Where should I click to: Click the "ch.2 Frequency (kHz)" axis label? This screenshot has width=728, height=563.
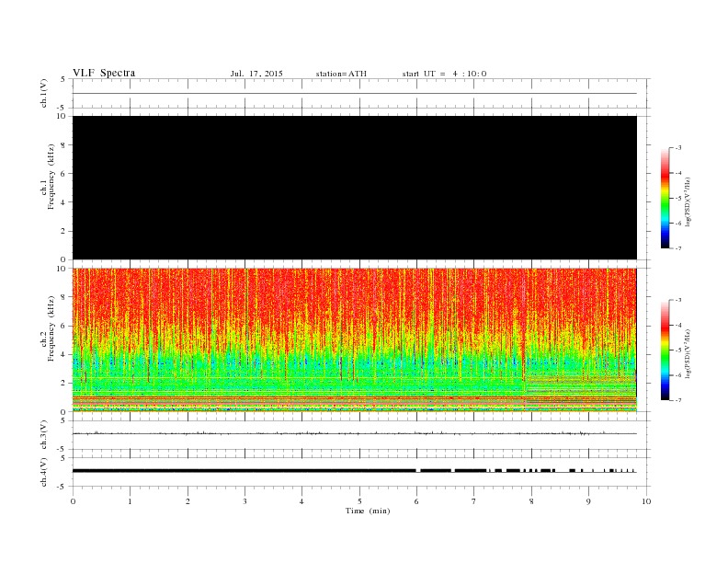click(x=47, y=328)
